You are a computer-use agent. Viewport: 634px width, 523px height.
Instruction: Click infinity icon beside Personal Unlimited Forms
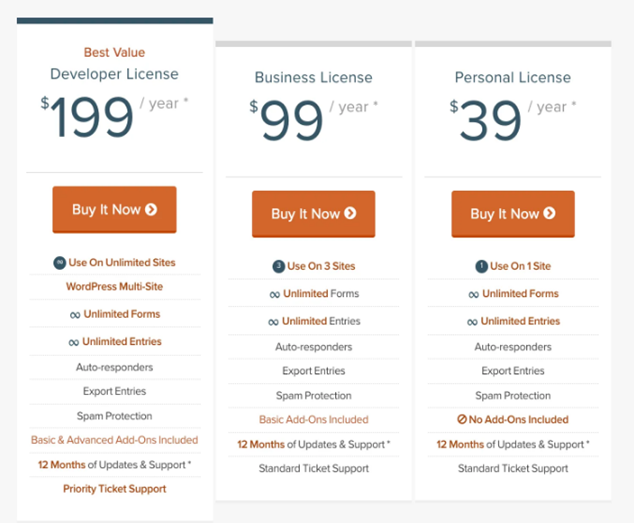point(473,294)
